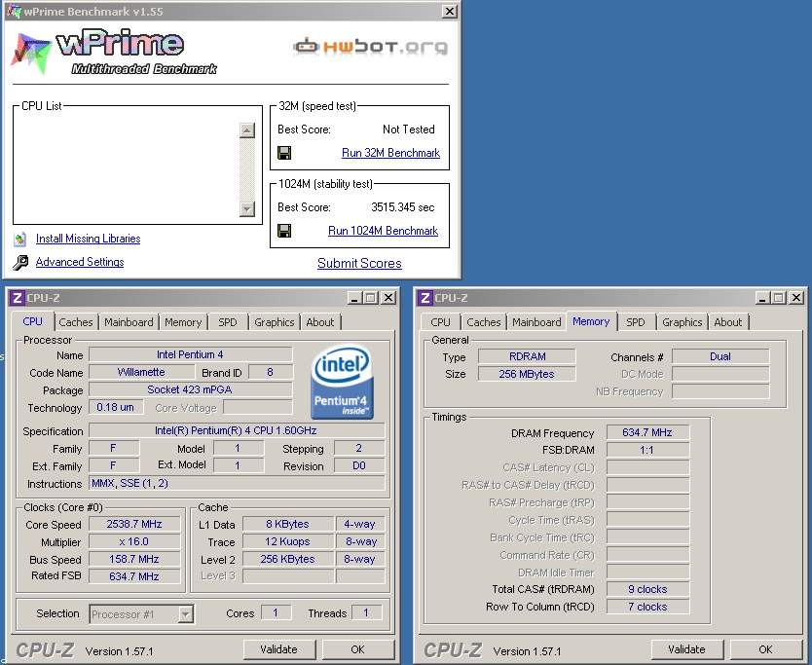This screenshot has width=812, height=665.
Task: Click the Intel Pentium 4 badge
Action: [x=342, y=383]
